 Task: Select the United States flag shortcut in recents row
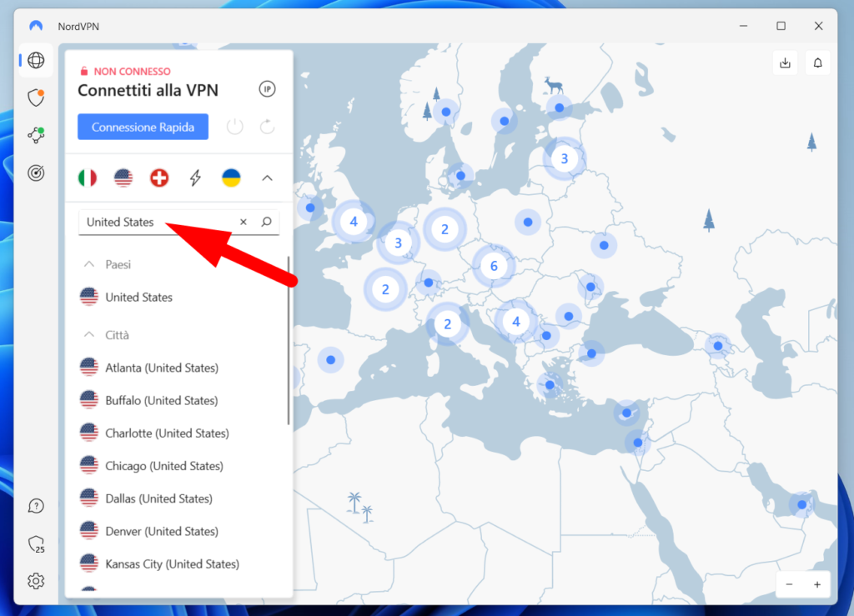pos(123,178)
